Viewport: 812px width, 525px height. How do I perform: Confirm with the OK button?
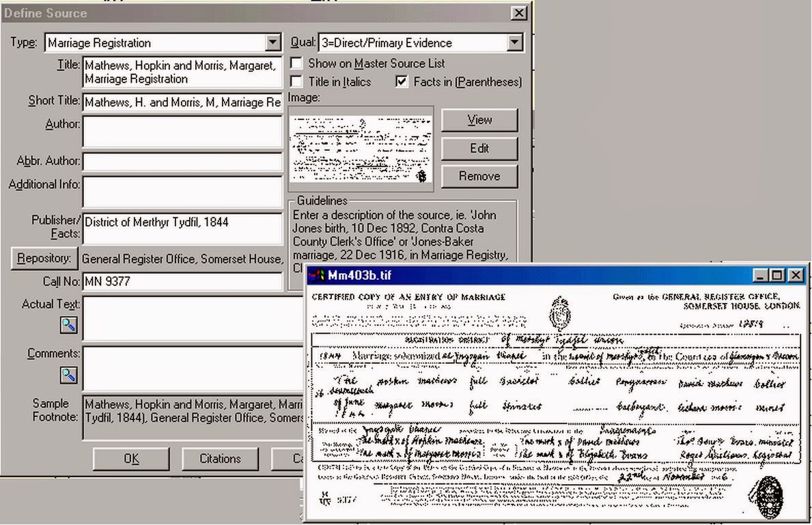tap(132, 459)
